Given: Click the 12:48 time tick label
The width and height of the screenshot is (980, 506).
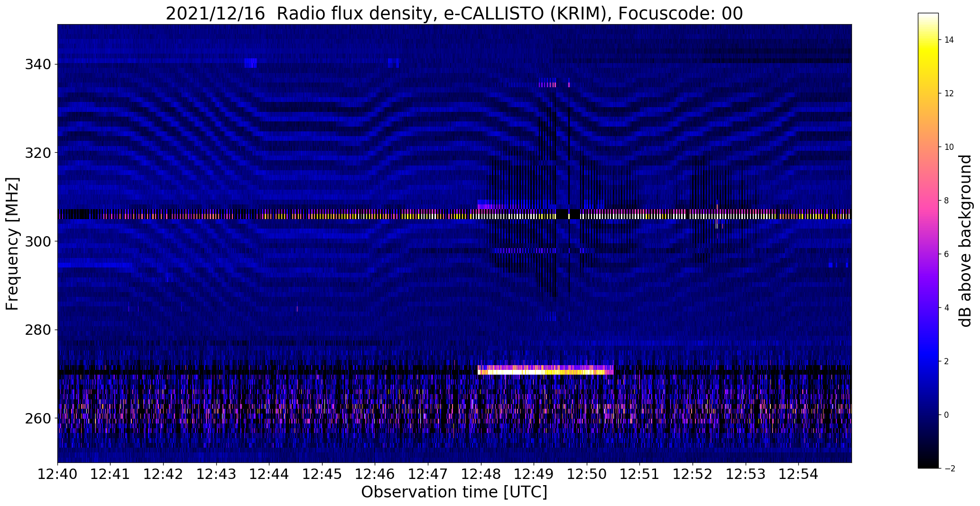Looking at the screenshot, I should (x=481, y=474).
